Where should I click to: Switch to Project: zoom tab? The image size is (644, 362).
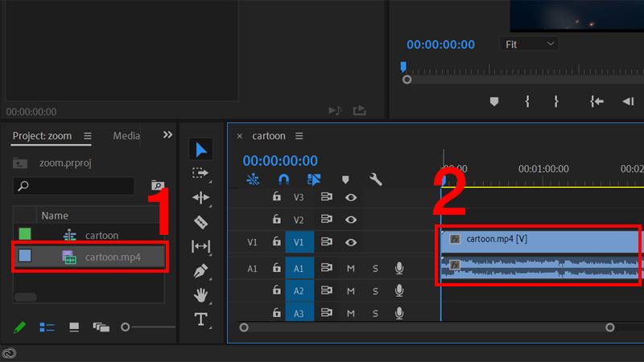pyautogui.click(x=42, y=136)
